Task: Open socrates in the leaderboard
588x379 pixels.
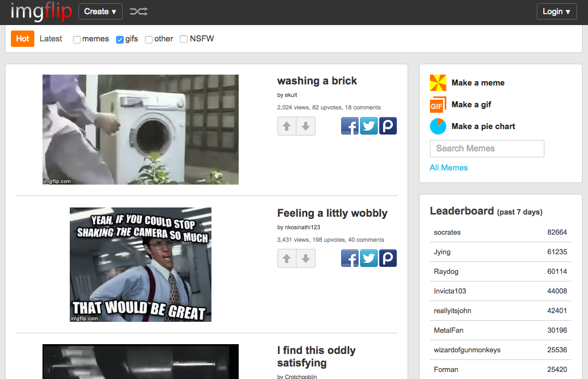Action: coord(447,233)
